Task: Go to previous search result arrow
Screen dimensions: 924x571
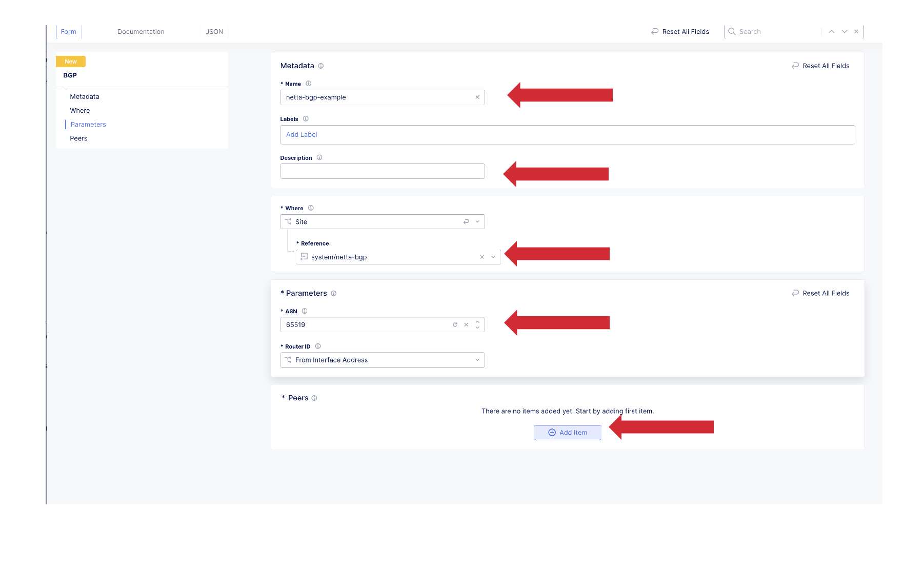Action: pyautogui.click(x=831, y=32)
